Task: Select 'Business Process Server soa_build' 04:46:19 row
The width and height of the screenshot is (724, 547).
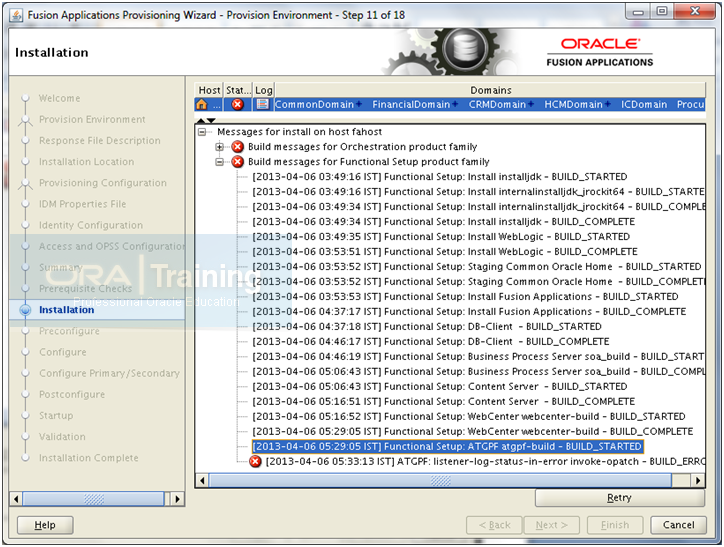Action: (x=478, y=357)
